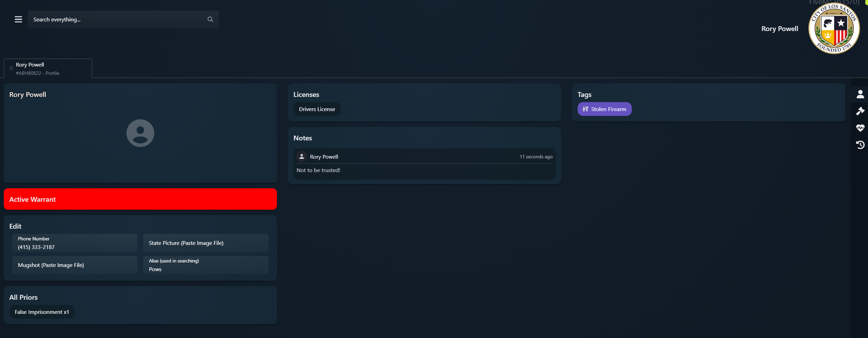Click the Active Warrant red banner
The height and width of the screenshot is (338, 868).
[140, 199]
